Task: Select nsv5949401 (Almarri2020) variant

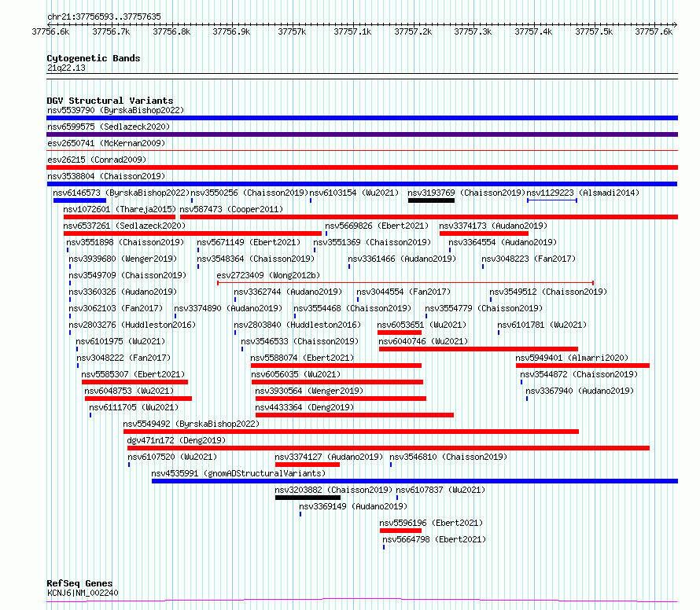Action: coord(572,358)
